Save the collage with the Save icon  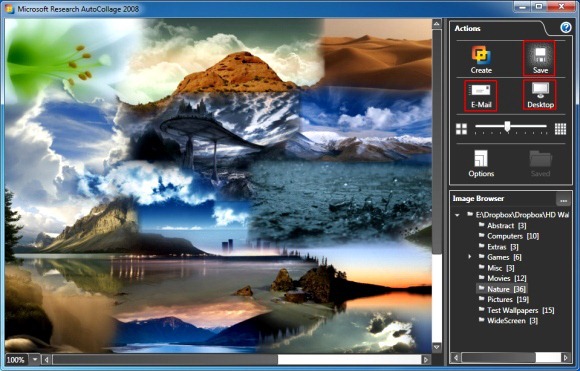[540, 58]
